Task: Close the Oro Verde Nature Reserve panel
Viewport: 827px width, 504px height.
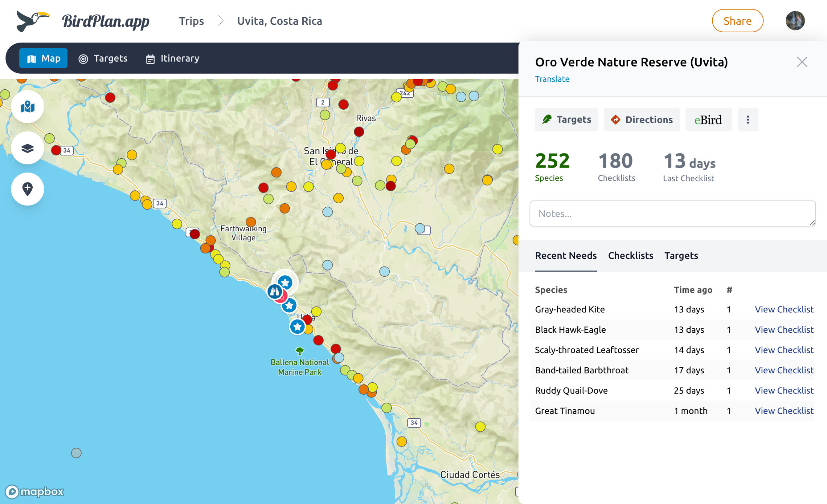Action: (x=802, y=62)
